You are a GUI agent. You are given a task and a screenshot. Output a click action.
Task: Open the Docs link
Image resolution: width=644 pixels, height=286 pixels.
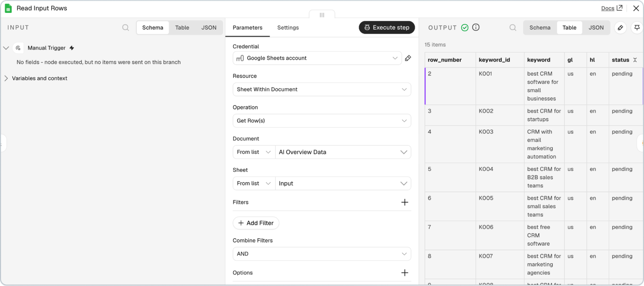[611, 8]
